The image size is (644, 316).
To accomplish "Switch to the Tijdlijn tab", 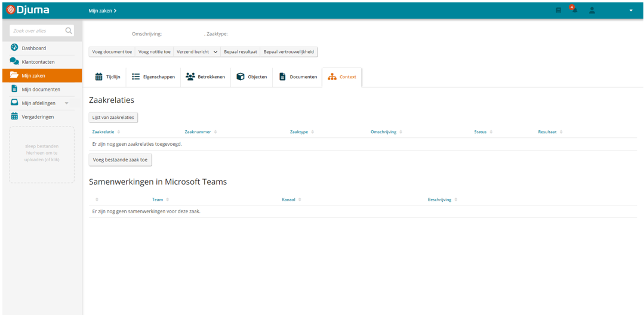I will tap(107, 77).
